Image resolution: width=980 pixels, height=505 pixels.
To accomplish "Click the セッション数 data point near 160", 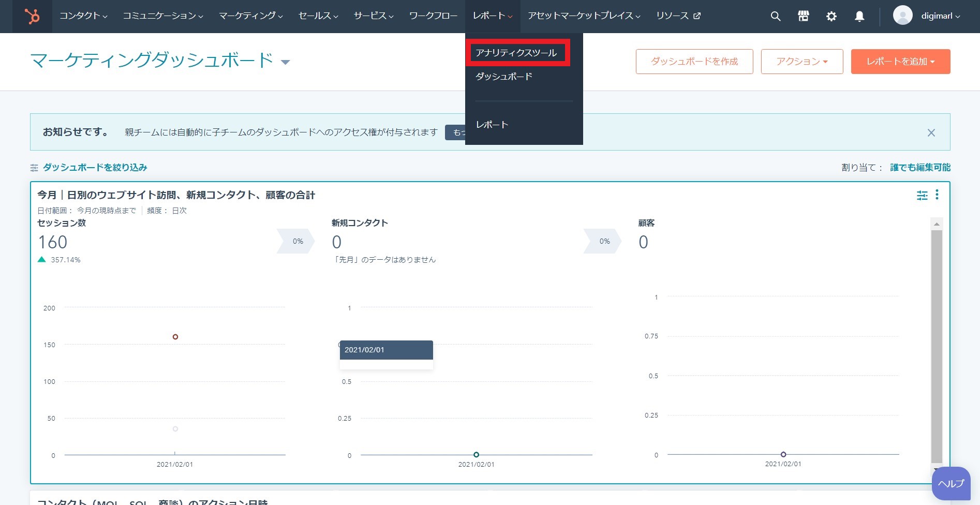I will [175, 337].
